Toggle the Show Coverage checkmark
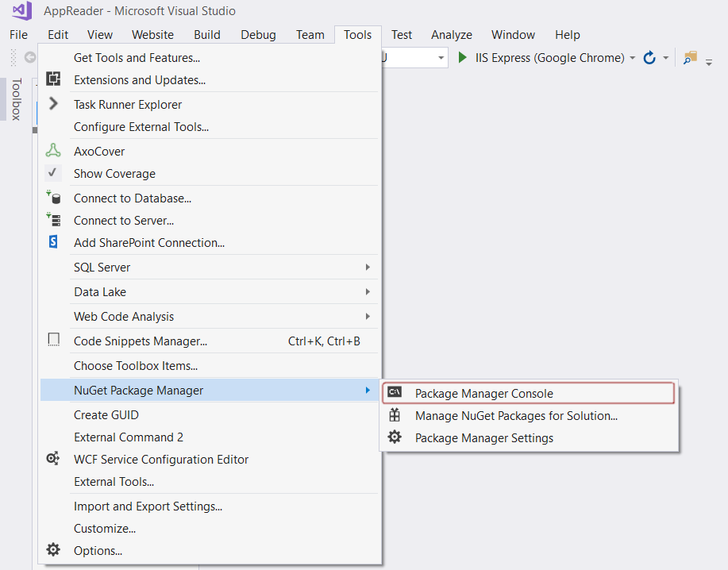The image size is (728, 570). tap(53, 173)
